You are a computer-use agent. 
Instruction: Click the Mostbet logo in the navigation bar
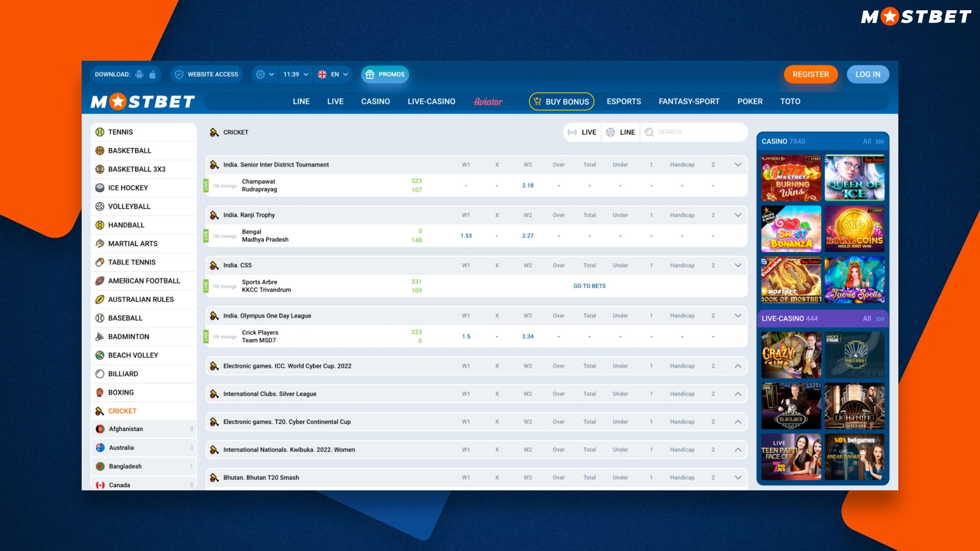coord(143,102)
